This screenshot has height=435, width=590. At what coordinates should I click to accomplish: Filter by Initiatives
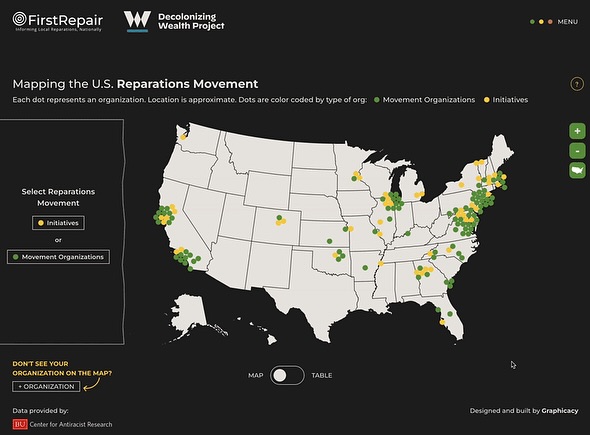coord(58,223)
